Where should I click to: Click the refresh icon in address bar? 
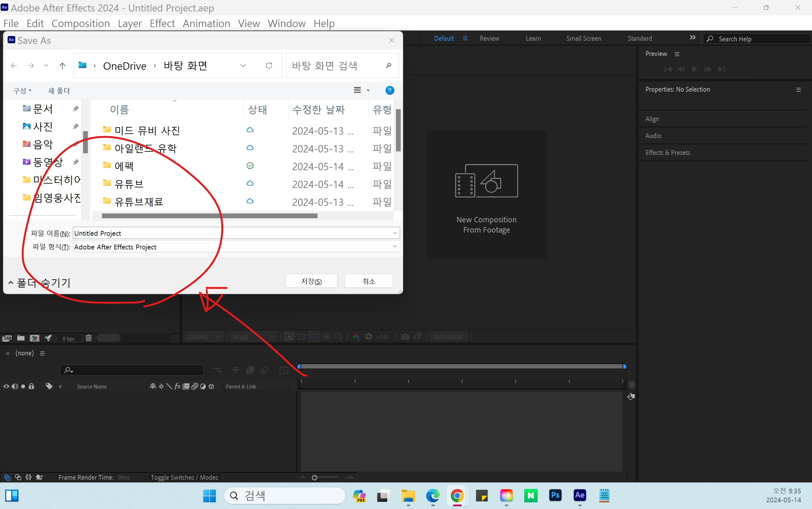pos(269,65)
